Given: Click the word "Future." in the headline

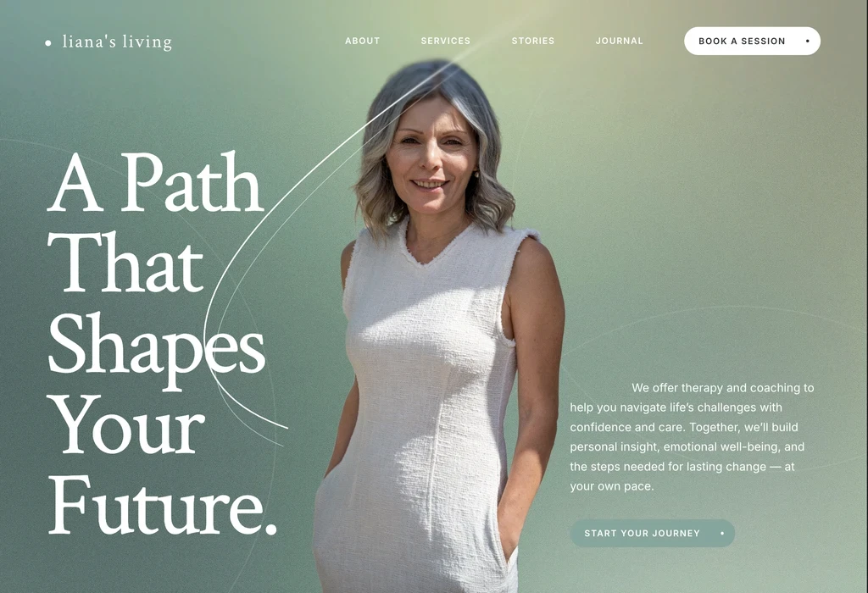Looking at the screenshot, I should 162,505.
